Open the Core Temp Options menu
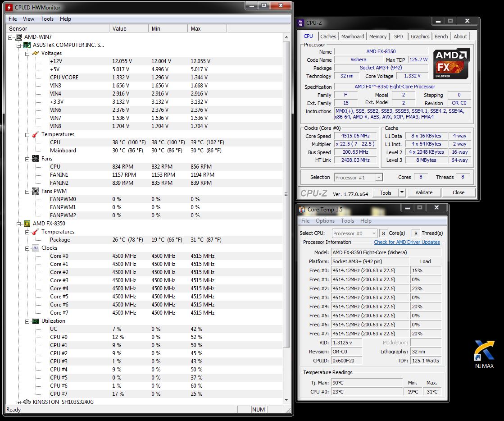Image resolution: width=504 pixels, height=421 pixels. click(x=325, y=220)
